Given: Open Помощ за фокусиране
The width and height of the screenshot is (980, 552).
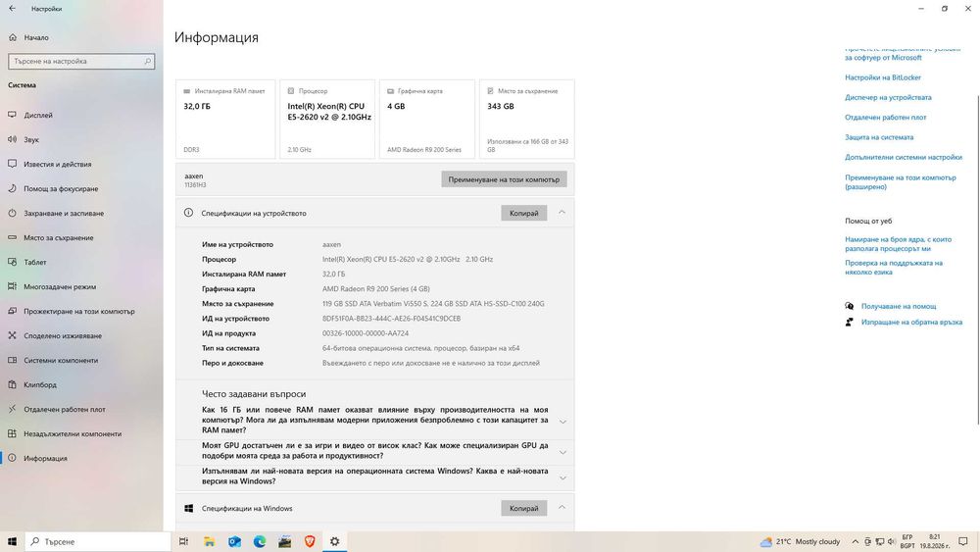Looking at the screenshot, I should point(61,188).
